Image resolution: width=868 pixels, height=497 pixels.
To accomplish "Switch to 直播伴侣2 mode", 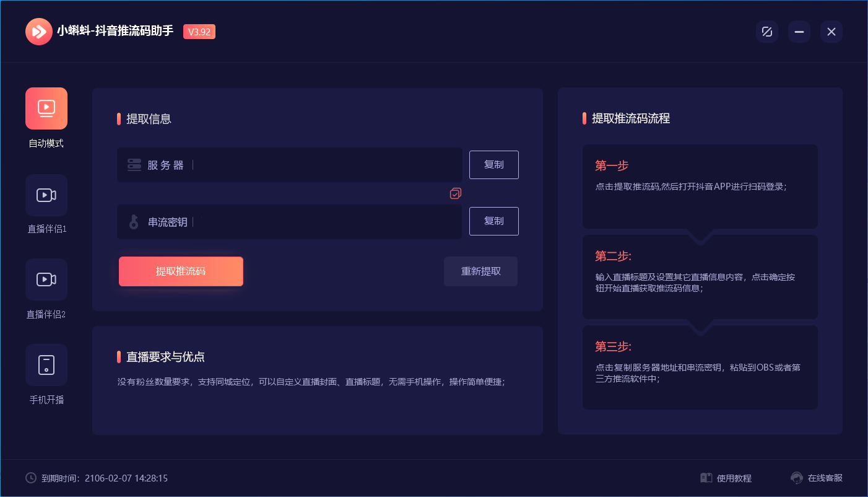I will (x=46, y=279).
